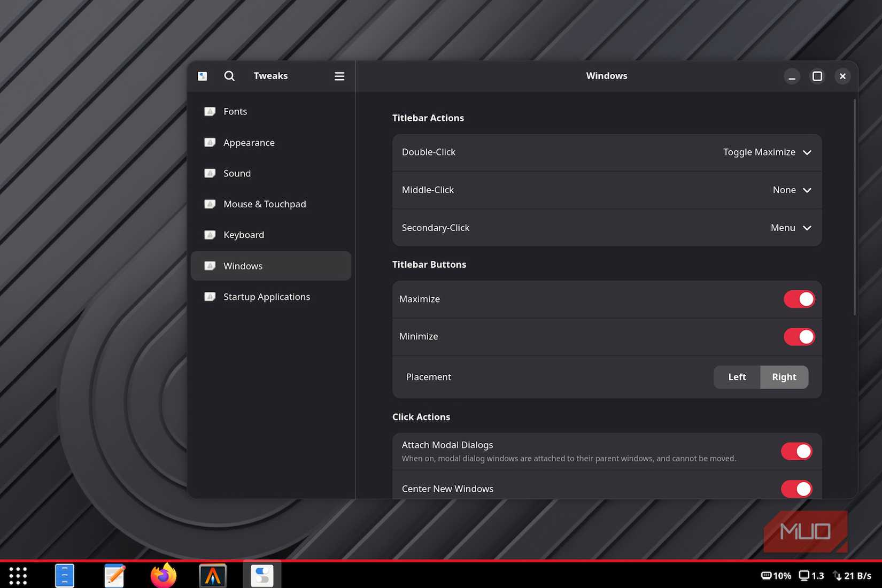Select the Windows sidebar entry

(271, 266)
